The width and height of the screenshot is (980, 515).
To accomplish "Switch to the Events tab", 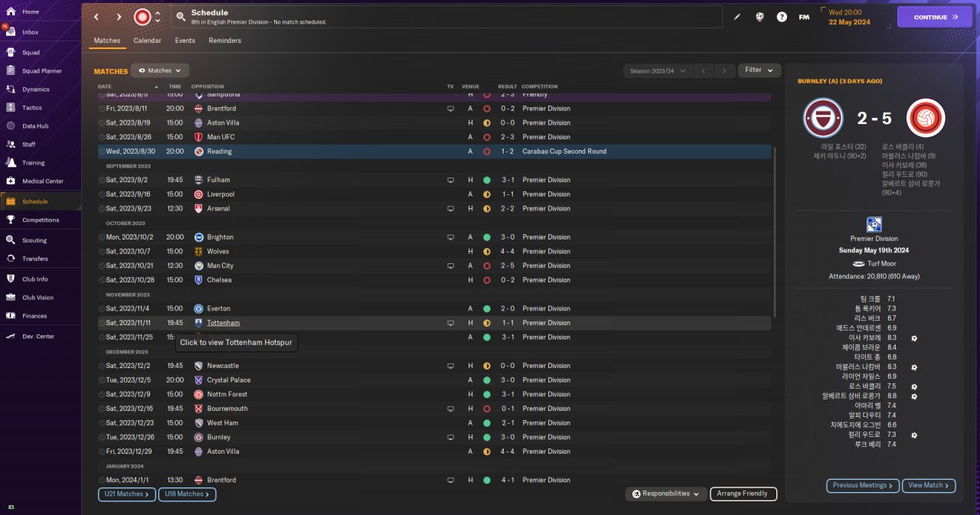I will (185, 41).
